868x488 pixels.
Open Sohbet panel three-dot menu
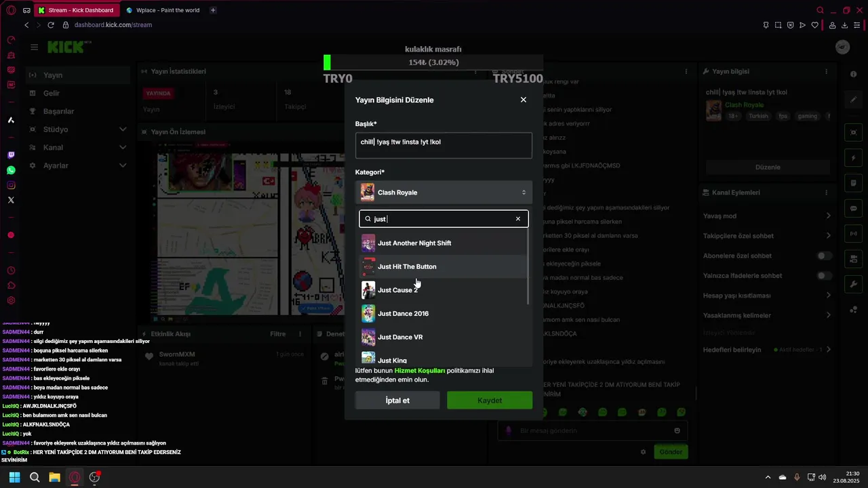pyautogui.click(x=686, y=71)
